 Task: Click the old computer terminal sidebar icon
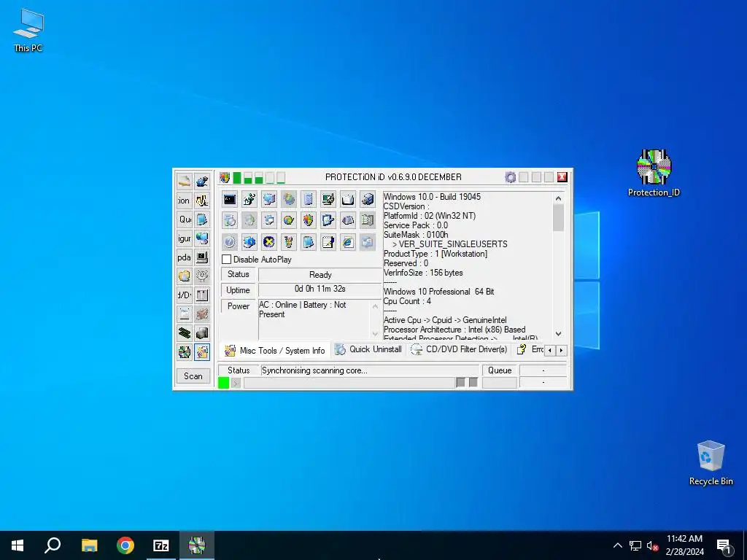pyautogui.click(x=202, y=257)
